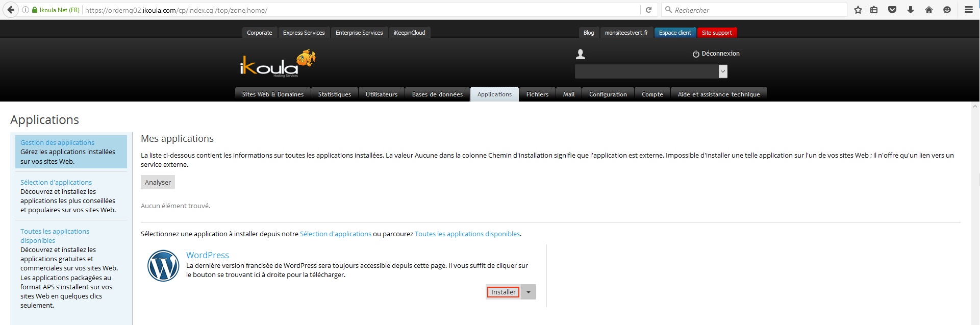Click the user profile silhouette icon

coord(581,54)
